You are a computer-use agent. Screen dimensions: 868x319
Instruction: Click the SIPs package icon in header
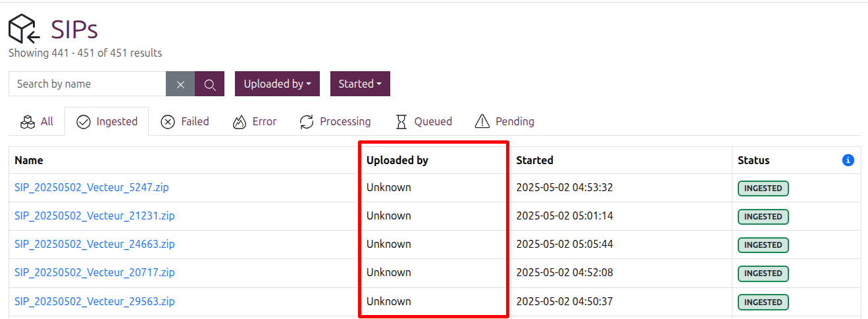click(24, 29)
